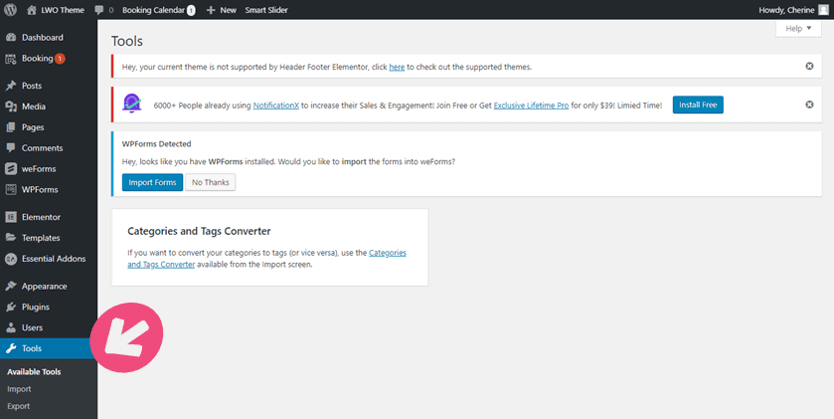The image size is (834, 419).
Task: Open the Pages menu label
Action: pyautogui.click(x=33, y=127)
